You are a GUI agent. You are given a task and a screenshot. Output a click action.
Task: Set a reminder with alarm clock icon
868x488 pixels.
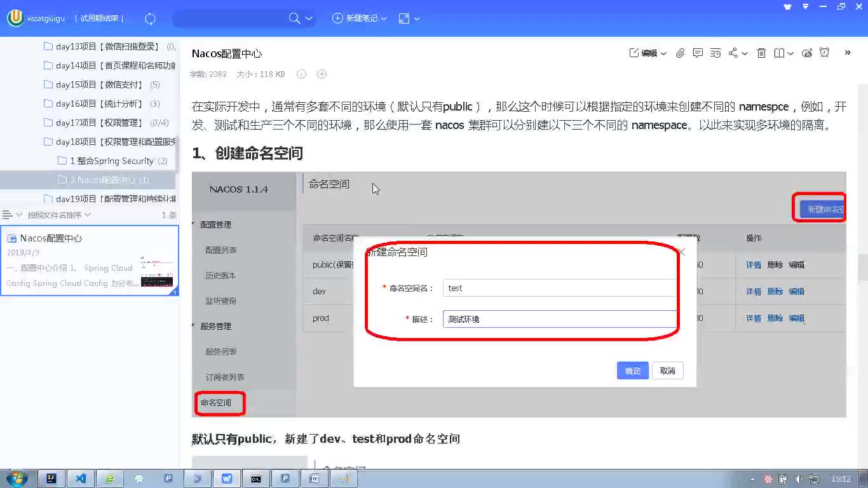[x=824, y=53]
